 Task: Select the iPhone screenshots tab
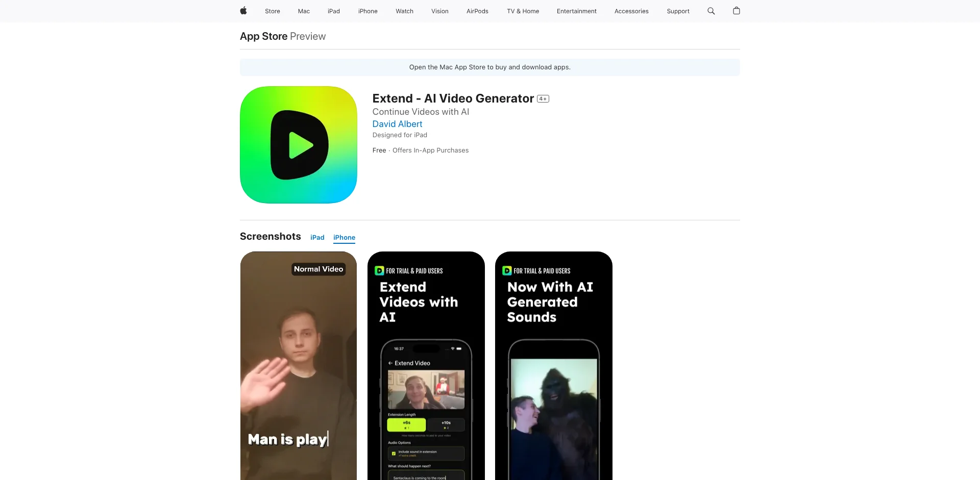tap(344, 238)
